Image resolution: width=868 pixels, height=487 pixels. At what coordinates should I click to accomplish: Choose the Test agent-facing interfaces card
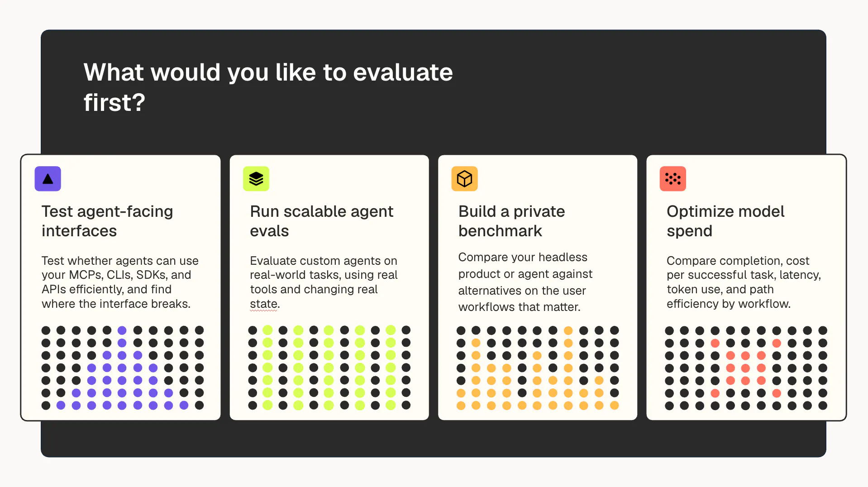coord(120,287)
